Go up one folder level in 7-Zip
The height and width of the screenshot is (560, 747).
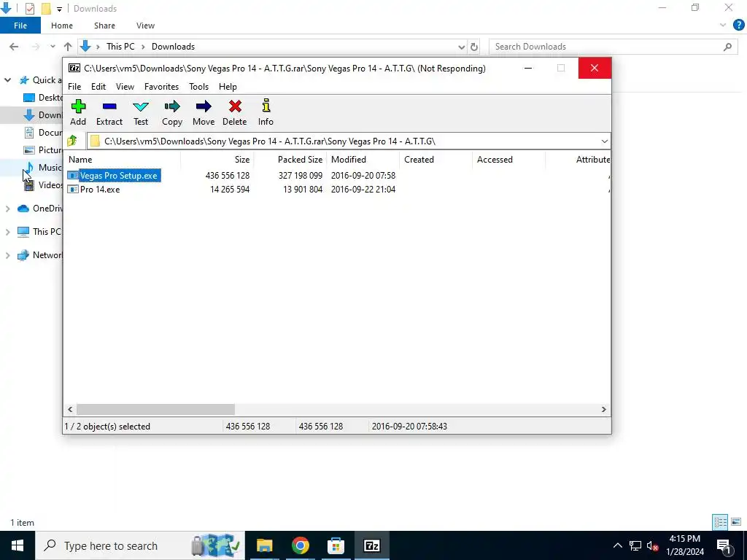pos(72,141)
